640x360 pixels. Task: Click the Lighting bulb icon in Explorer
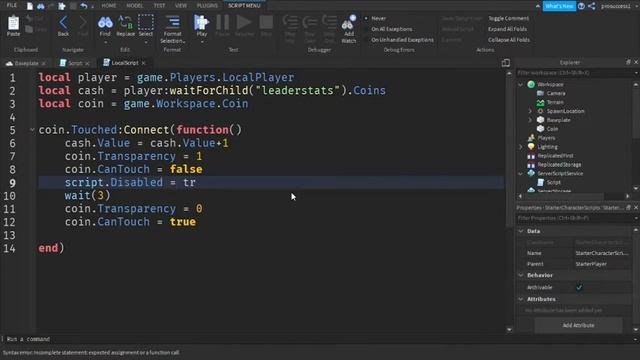click(531, 147)
